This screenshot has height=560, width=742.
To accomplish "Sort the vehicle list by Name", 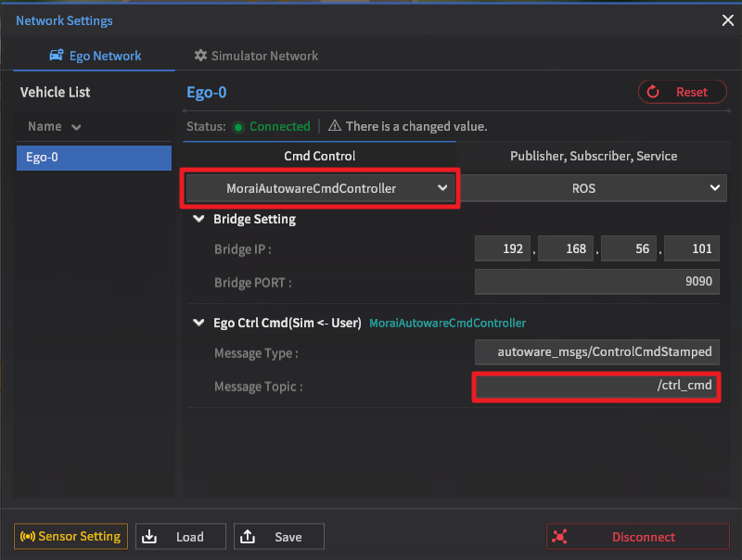I will 55,126.
